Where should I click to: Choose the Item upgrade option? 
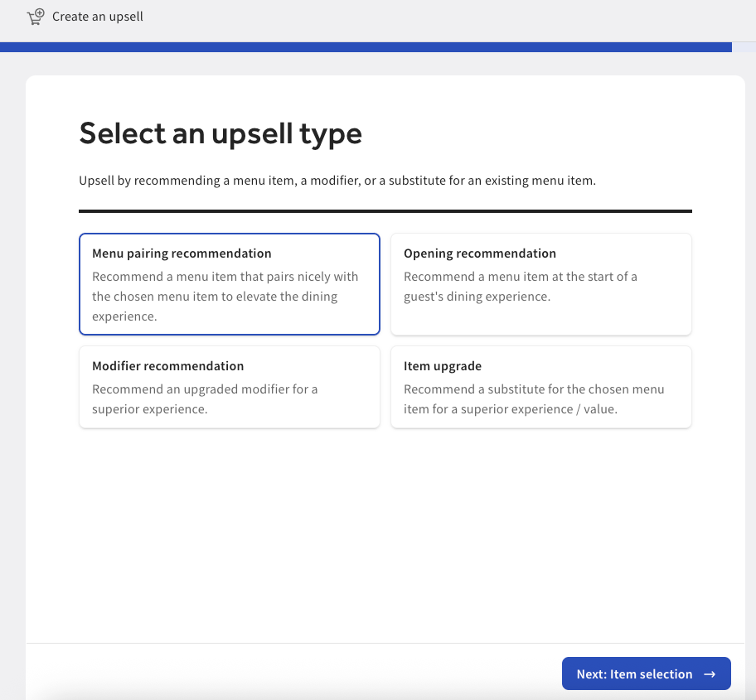541,387
